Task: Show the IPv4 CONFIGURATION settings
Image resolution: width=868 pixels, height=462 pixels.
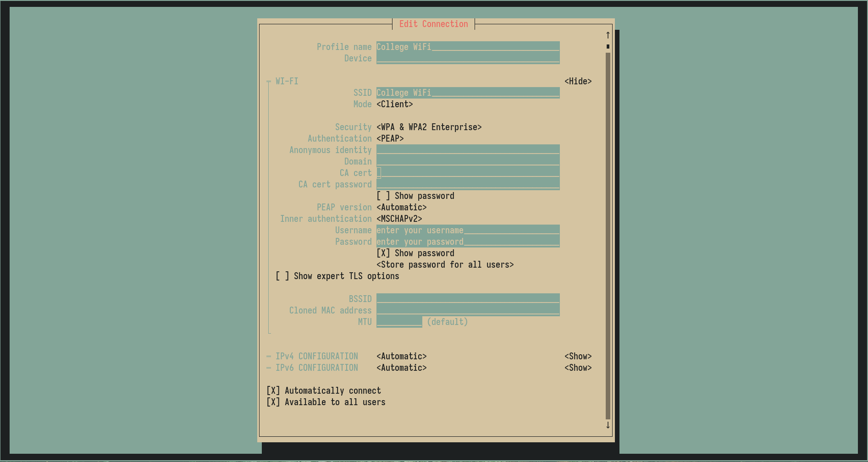Action: (x=578, y=356)
